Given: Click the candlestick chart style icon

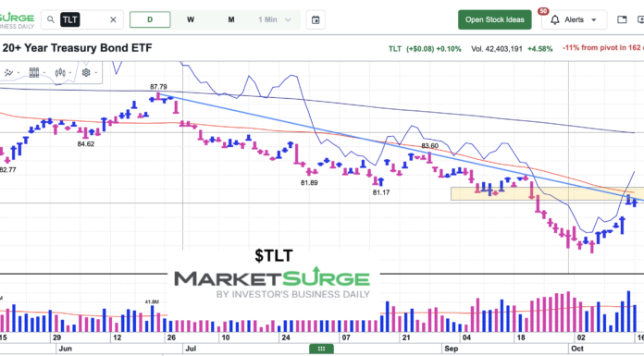Looking at the screenshot, I should click(60, 73).
